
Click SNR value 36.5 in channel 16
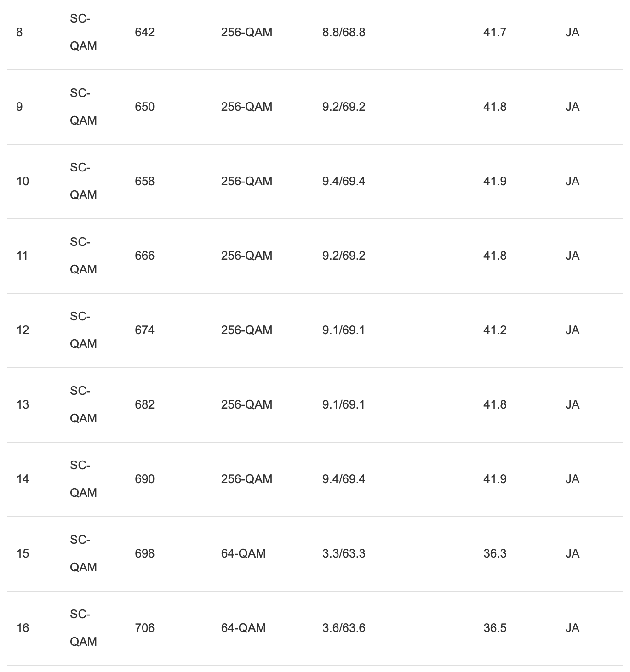(495, 628)
